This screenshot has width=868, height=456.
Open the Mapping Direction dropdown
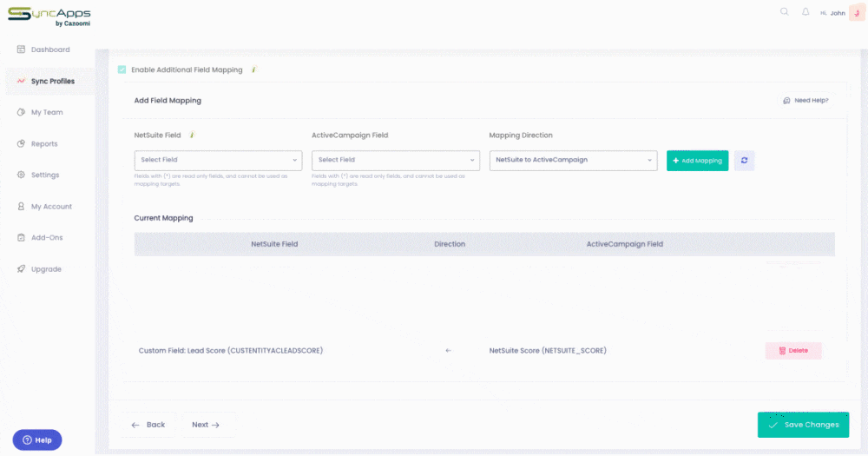click(573, 160)
